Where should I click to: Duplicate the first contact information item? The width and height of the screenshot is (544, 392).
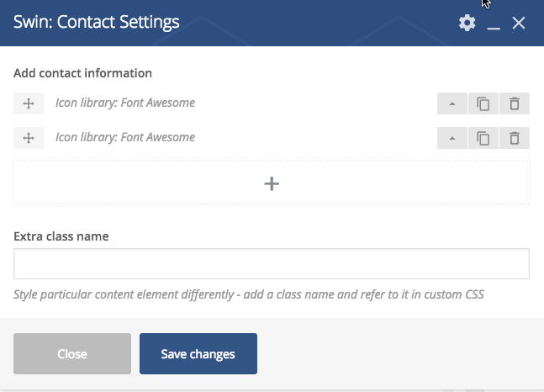[x=483, y=103]
